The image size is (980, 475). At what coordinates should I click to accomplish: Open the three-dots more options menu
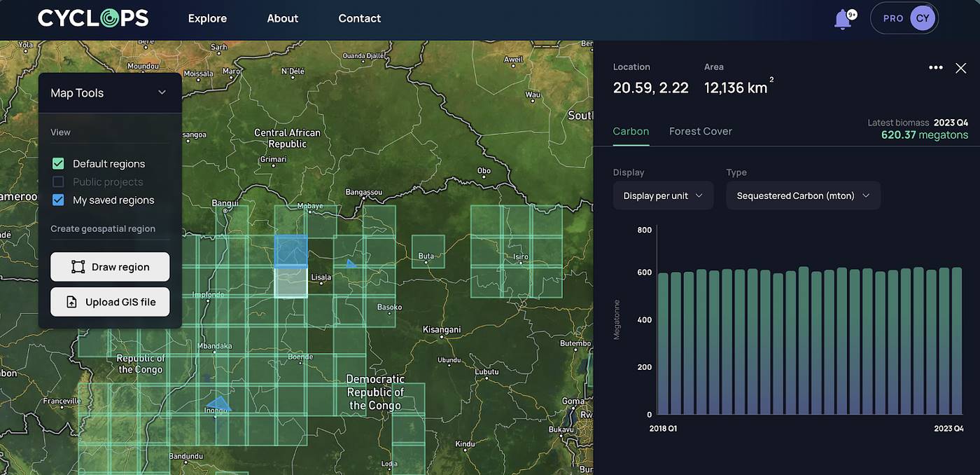[936, 68]
